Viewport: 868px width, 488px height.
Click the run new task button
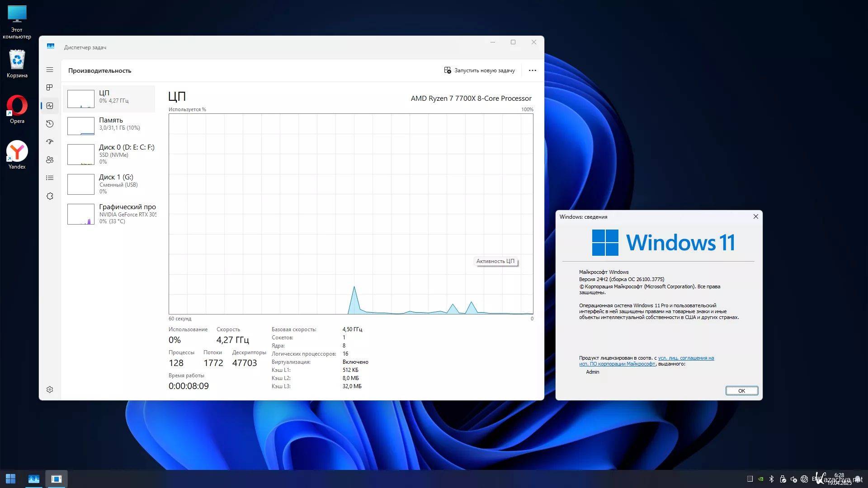[x=479, y=70]
